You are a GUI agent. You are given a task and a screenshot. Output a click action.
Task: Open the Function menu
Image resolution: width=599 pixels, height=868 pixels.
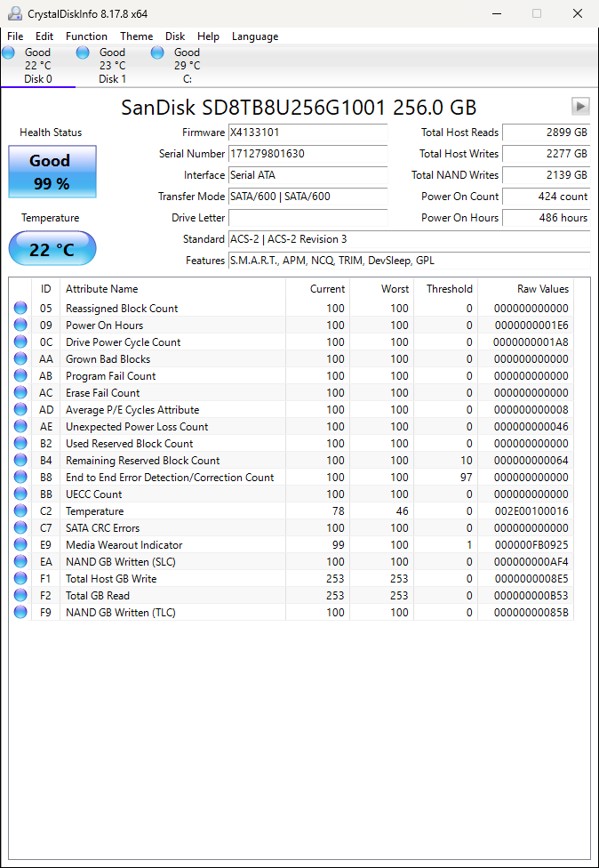[86, 36]
